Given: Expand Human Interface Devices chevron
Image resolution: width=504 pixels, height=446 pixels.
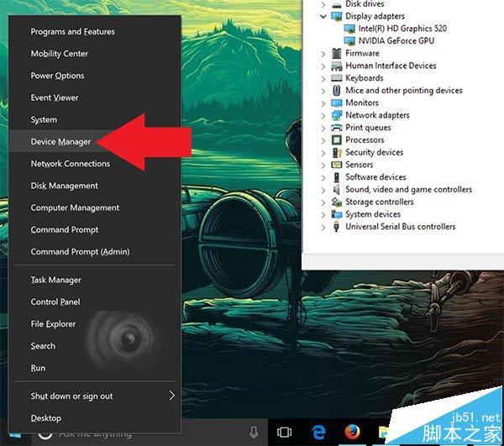Looking at the screenshot, I should pyautogui.click(x=323, y=66).
